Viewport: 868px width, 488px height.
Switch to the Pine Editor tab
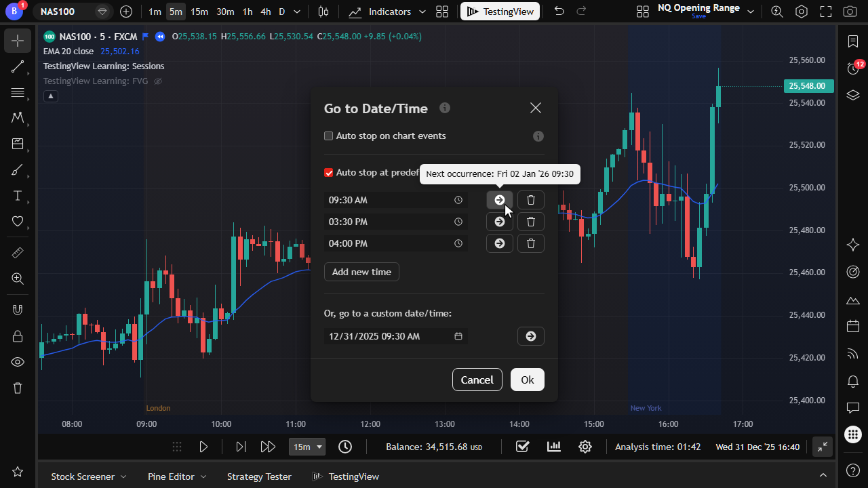(177, 476)
